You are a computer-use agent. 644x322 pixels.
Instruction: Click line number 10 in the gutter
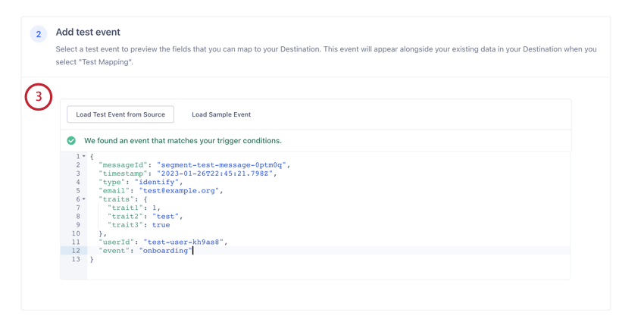[76, 234]
